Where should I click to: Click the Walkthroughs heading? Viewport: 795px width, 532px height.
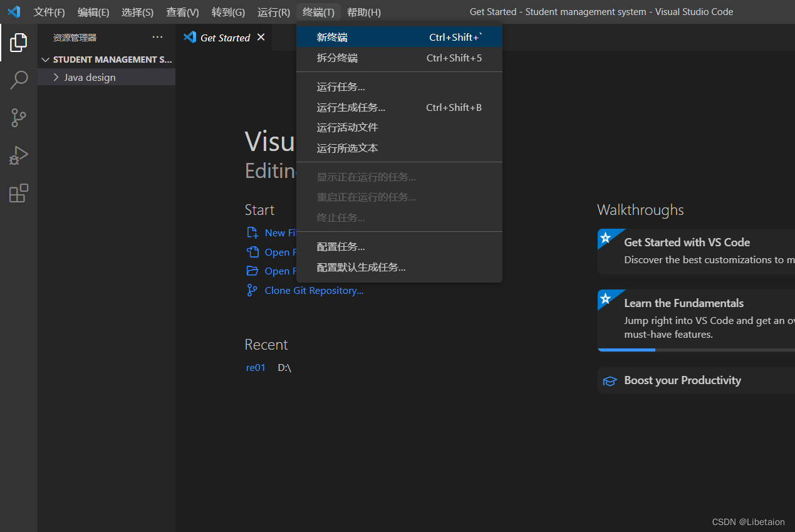click(640, 210)
